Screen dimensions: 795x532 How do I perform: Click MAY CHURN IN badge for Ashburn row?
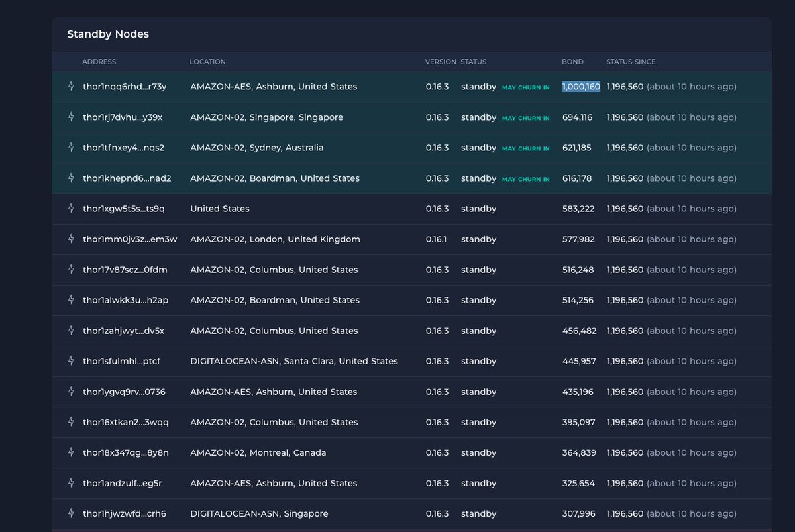(526, 87)
